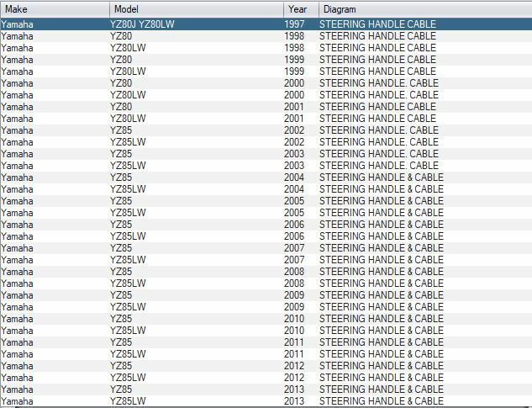Click the 2001 year cell in the YZ80LW row
Viewport: 532px width, 408px height.
(294, 119)
